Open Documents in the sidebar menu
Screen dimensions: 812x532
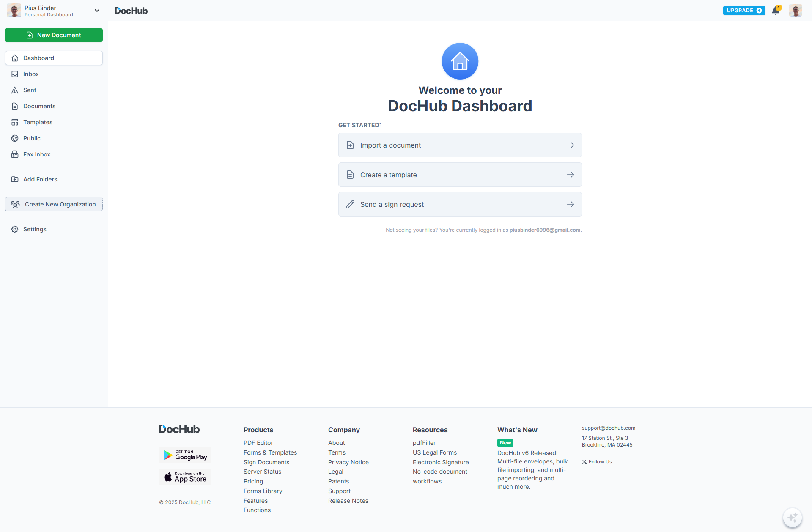[x=39, y=106]
